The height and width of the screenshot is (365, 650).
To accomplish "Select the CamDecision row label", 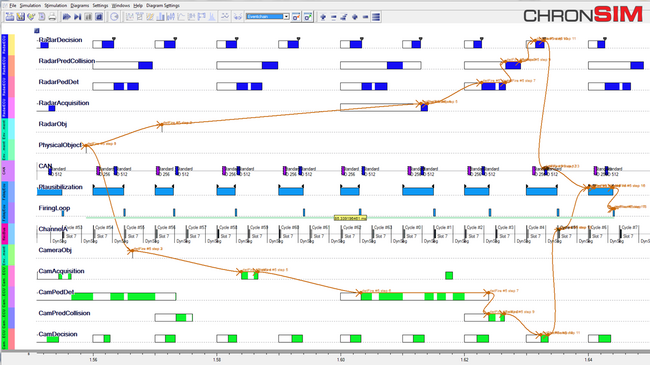I will point(58,334).
